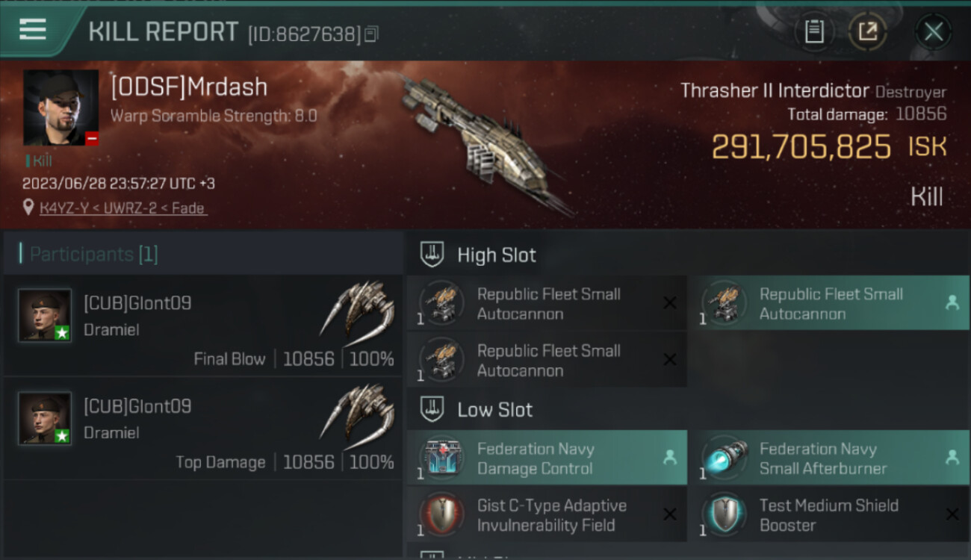971x560 pixels.
Task: Click the Federation Navy Damage Control icon
Action: [444, 458]
